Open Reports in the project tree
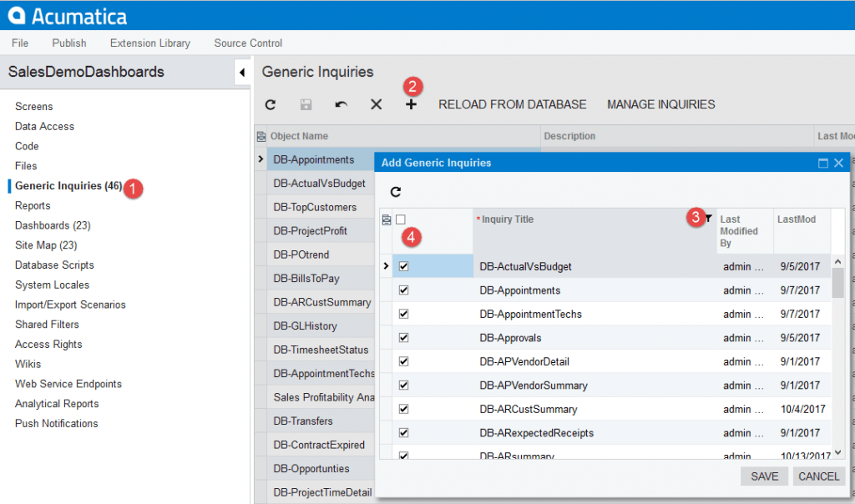855x504 pixels. coord(33,206)
